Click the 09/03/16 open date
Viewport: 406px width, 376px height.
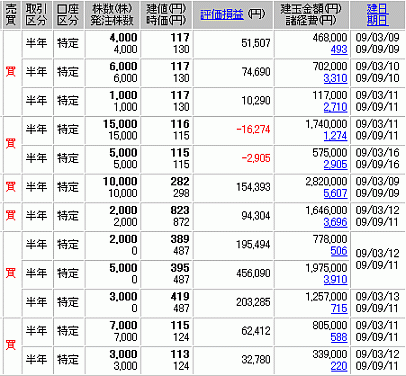pyautogui.click(x=377, y=152)
